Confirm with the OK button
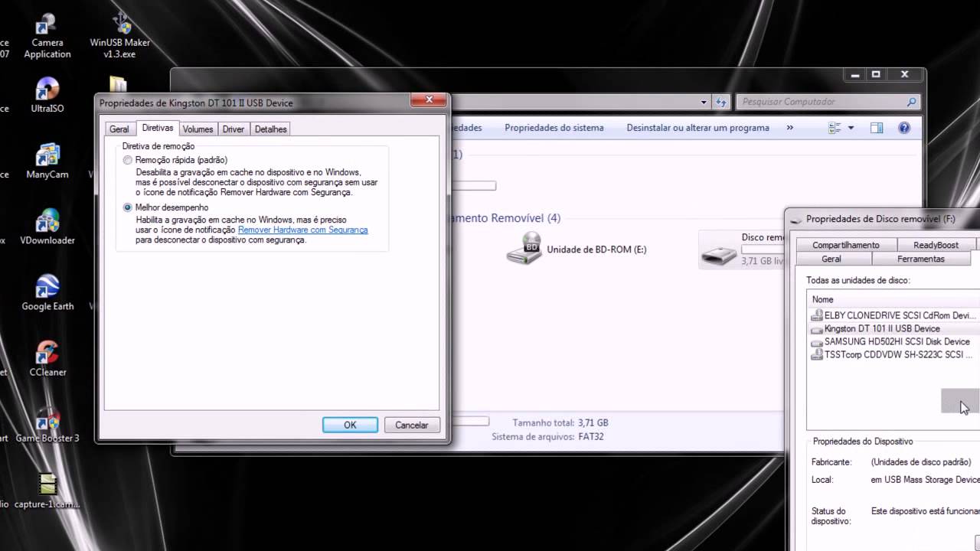The height and width of the screenshot is (551, 980). pos(350,425)
